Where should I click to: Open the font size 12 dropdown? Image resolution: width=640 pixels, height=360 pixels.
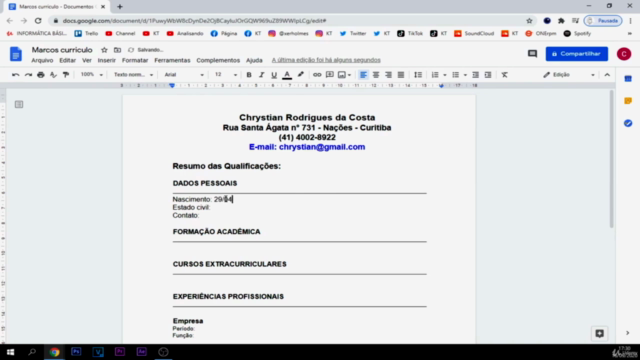point(225,75)
